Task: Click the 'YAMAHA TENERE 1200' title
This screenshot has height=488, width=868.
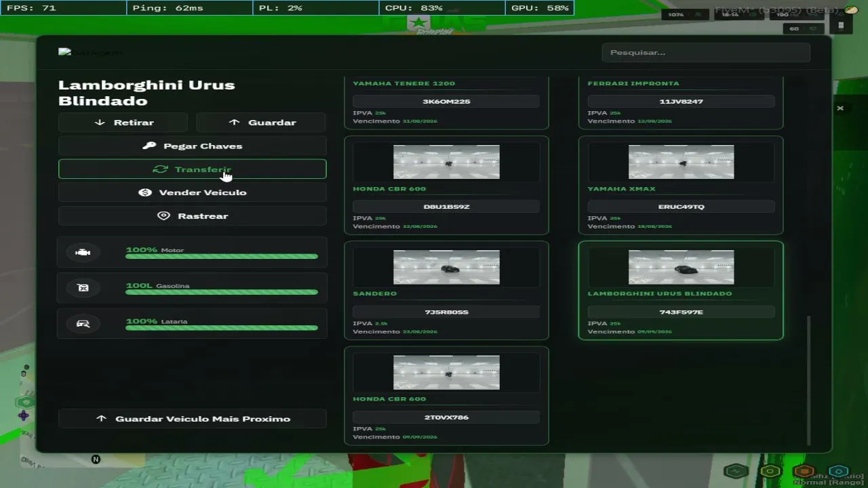Action: click(x=404, y=83)
